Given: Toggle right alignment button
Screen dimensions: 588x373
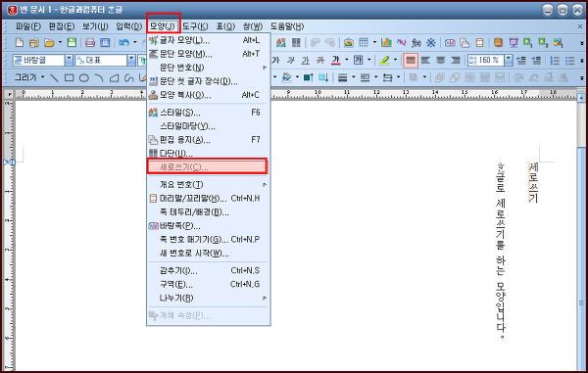Looking at the screenshot, I should [456, 61].
